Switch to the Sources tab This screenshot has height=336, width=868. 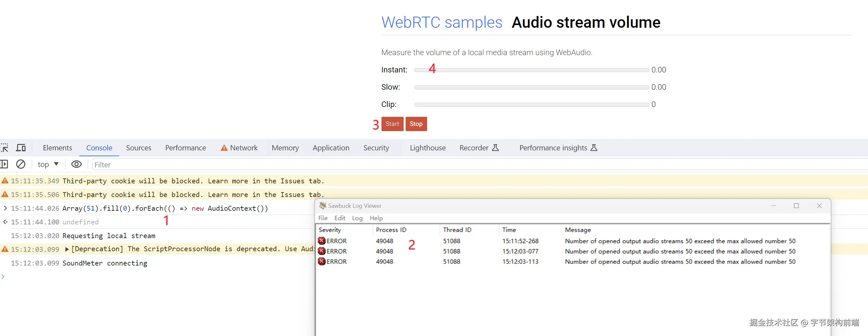[138, 147]
